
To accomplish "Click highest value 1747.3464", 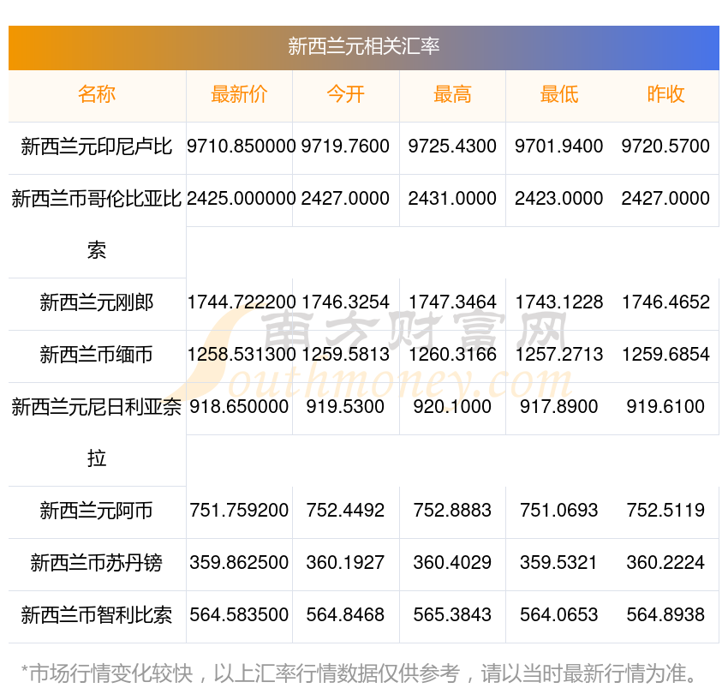I will click(x=452, y=302).
